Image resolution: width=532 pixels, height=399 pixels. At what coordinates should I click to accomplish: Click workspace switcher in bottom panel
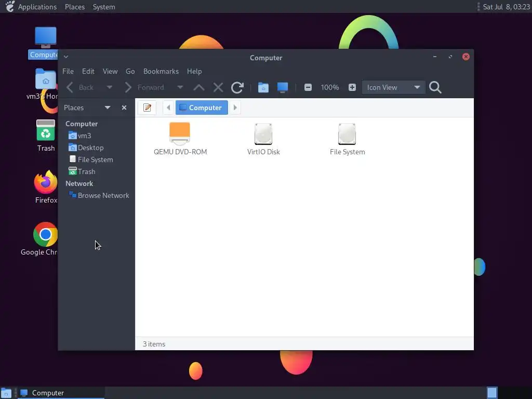(493, 393)
